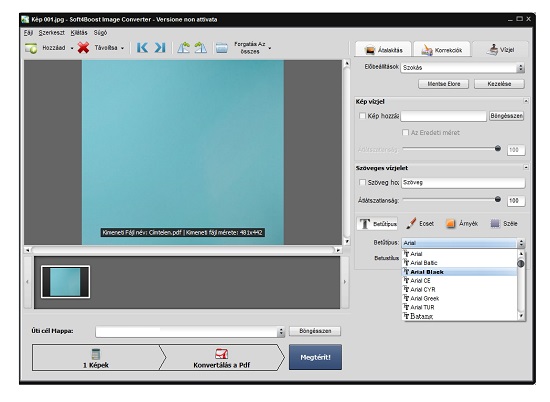Click font list scrollbar down arrow
The width and height of the screenshot is (550, 402).
pyautogui.click(x=521, y=316)
